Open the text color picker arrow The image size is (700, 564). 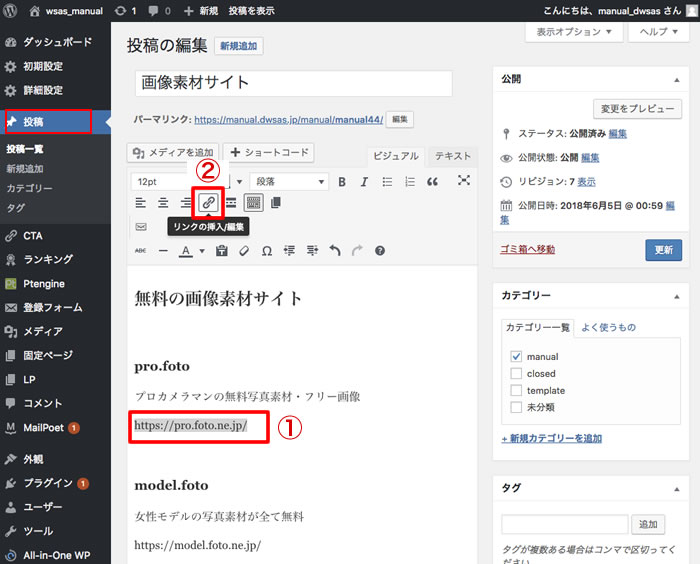(201, 251)
